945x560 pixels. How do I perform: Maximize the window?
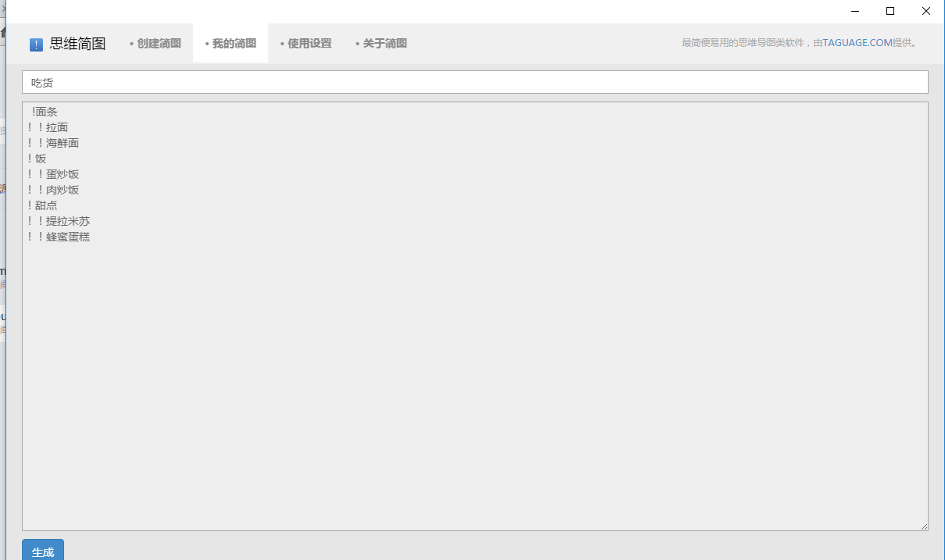890,11
